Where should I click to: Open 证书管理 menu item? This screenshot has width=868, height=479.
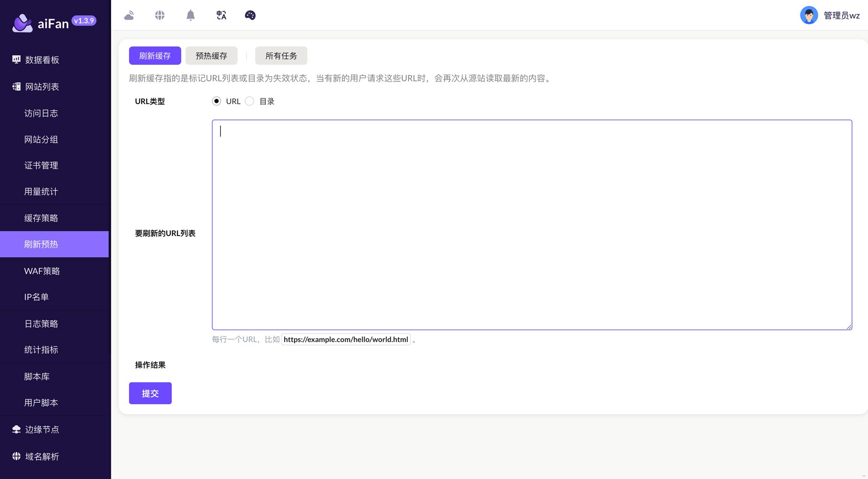(x=41, y=165)
